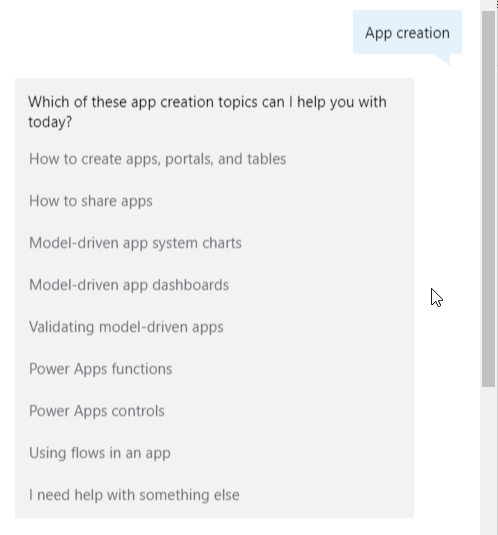Click the 'App creation' sent message bubble
Screen dimensions: 498x535
coord(407,32)
